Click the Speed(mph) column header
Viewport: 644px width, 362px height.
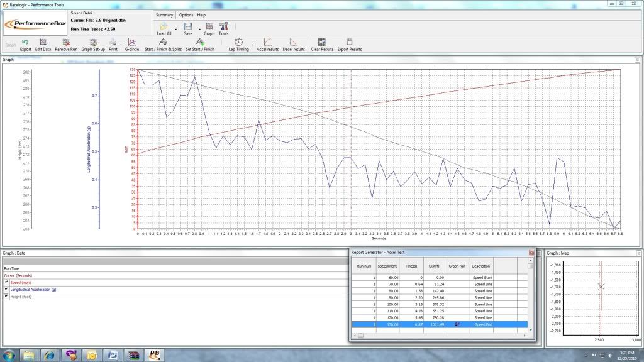pos(387,266)
